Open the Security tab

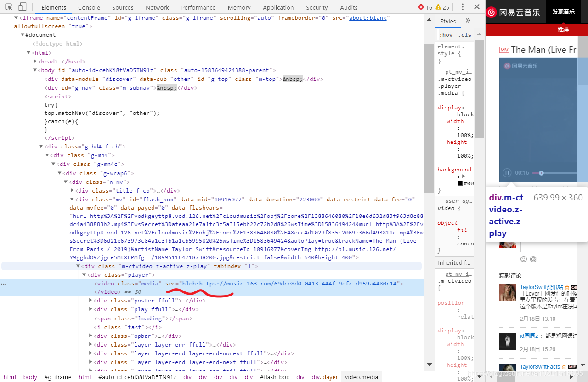pyautogui.click(x=317, y=7)
